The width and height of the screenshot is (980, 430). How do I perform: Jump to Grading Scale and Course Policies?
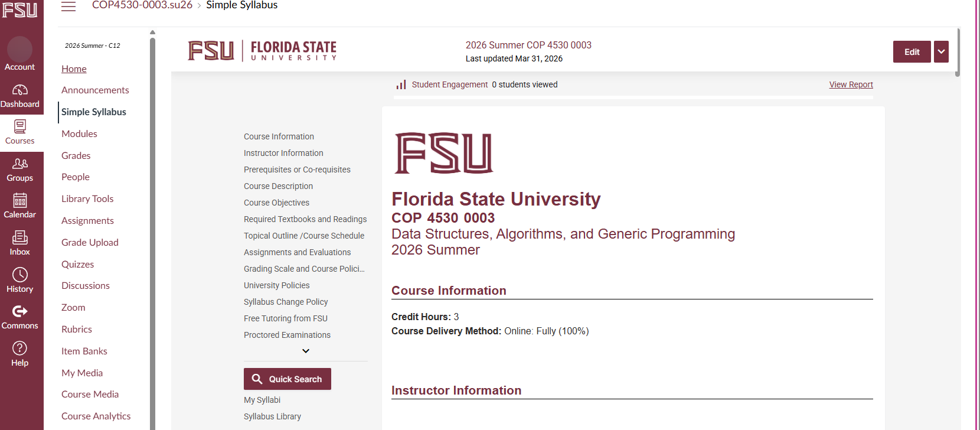tap(304, 269)
